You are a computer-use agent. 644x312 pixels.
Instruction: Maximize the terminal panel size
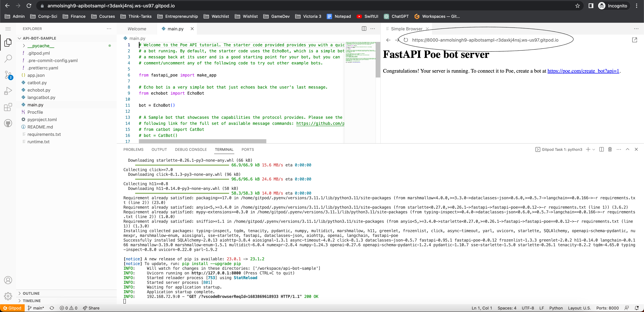click(628, 149)
